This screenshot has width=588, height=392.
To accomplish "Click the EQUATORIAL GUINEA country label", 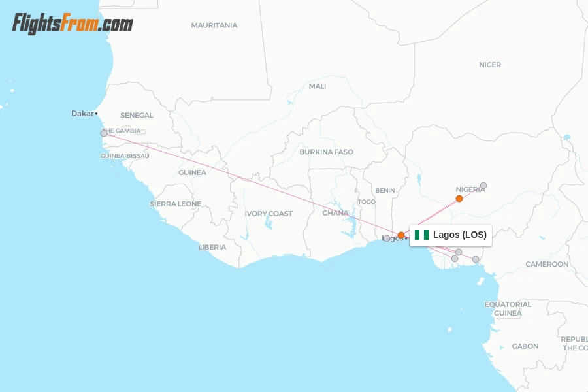I will 508,309.
